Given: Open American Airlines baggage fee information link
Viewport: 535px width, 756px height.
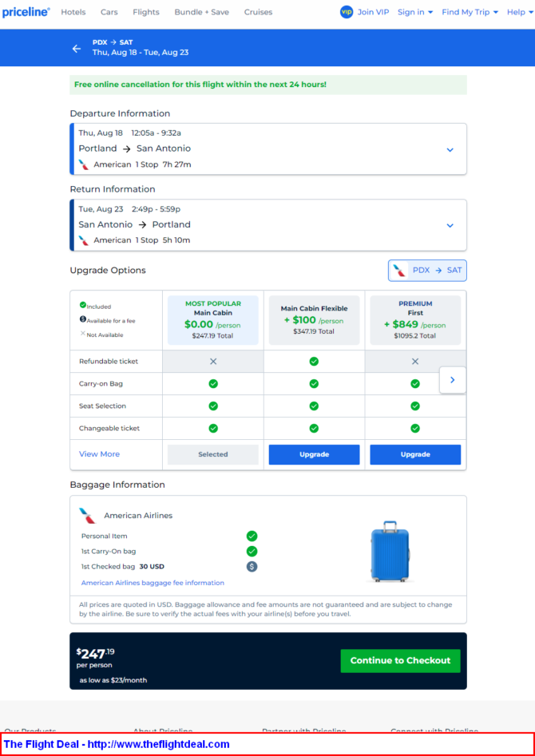Looking at the screenshot, I should click(153, 583).
